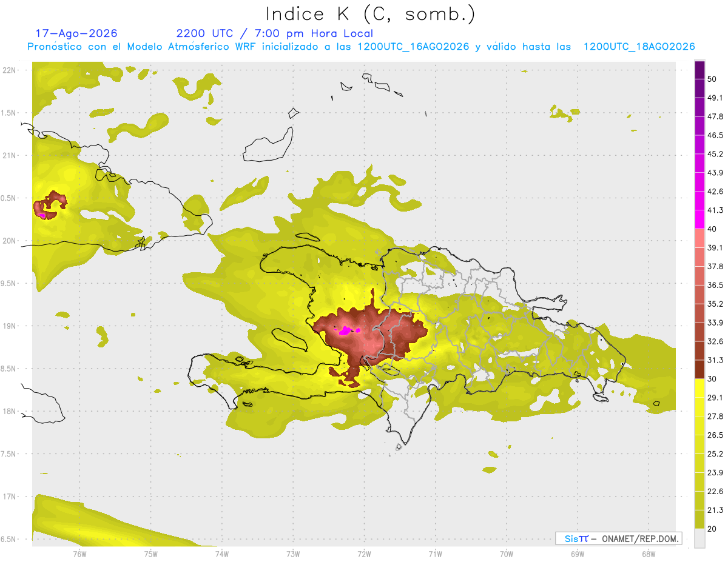Click the valid-until time "1200UTC_18AGO2026"
This screenshot has width=728, height=562.
(x=639, y=47)
